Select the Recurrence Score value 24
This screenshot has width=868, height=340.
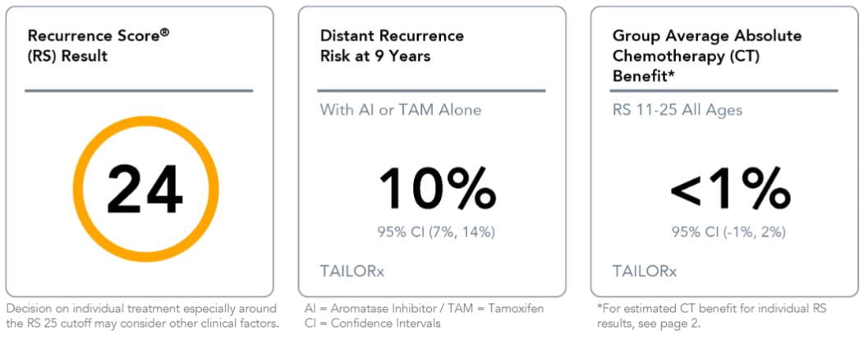(144, 192)
